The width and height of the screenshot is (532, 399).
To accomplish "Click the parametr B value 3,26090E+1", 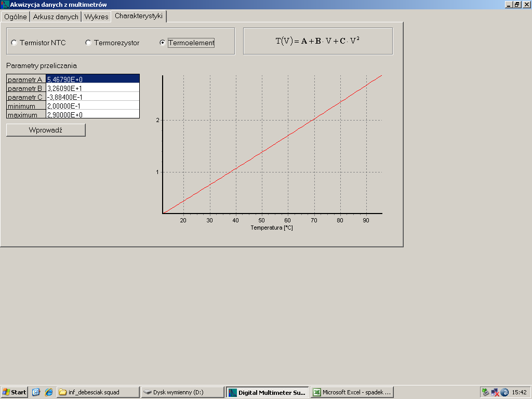I will point(92,88).
